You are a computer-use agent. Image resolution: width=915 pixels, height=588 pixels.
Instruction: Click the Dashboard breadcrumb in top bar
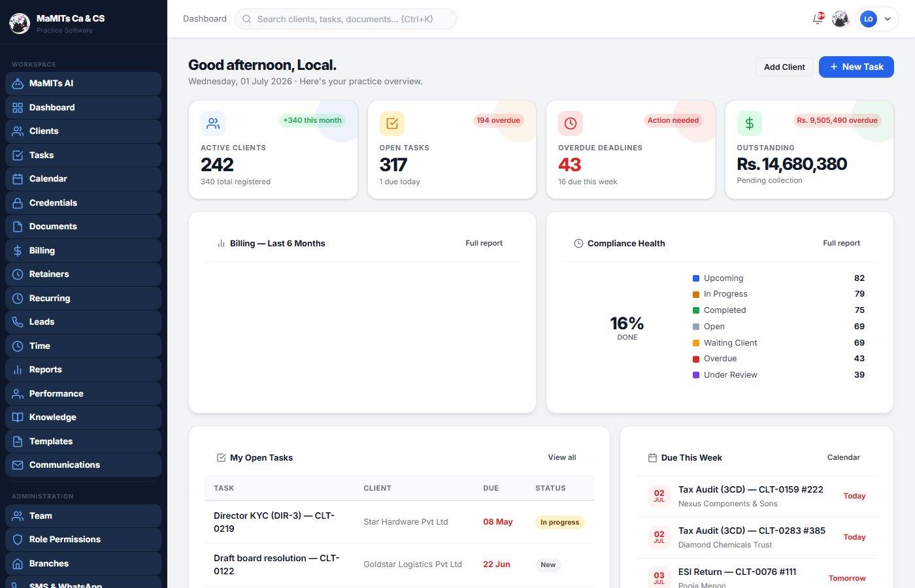pyautogui.click(x=205, y=19)
